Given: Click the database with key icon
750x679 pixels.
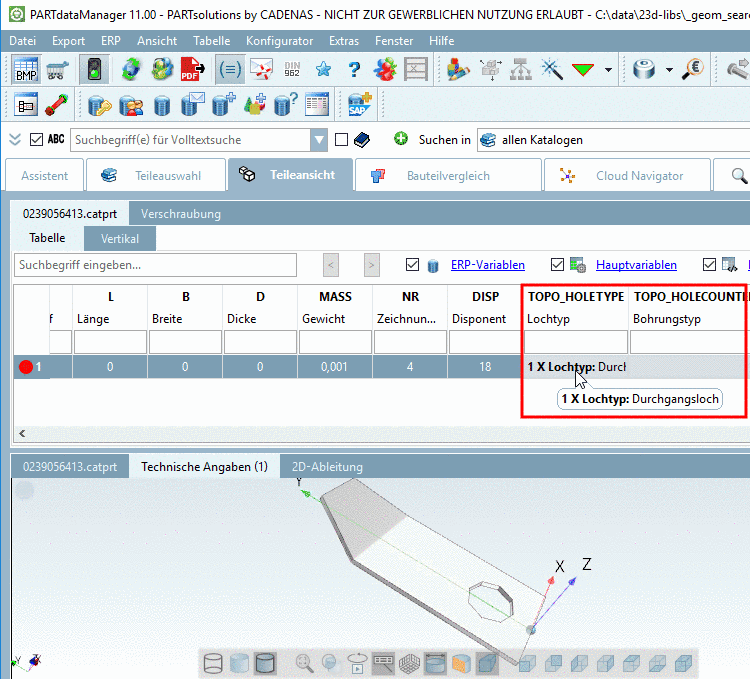Looking at the screenshot, I should (99, 105).
